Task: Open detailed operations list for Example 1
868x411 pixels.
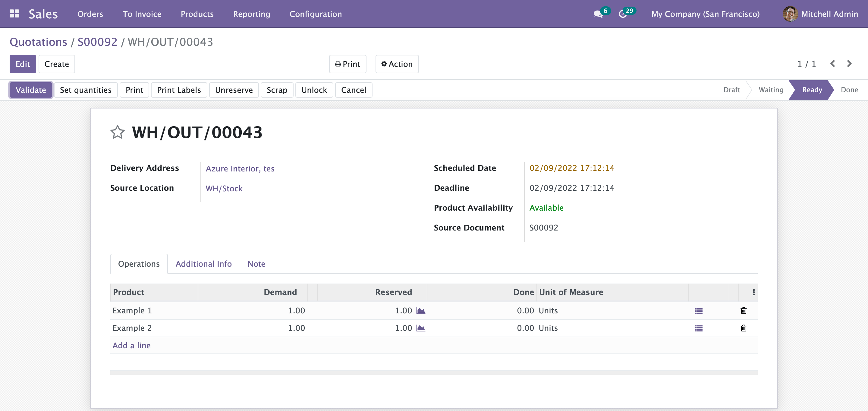Action: 698,311
